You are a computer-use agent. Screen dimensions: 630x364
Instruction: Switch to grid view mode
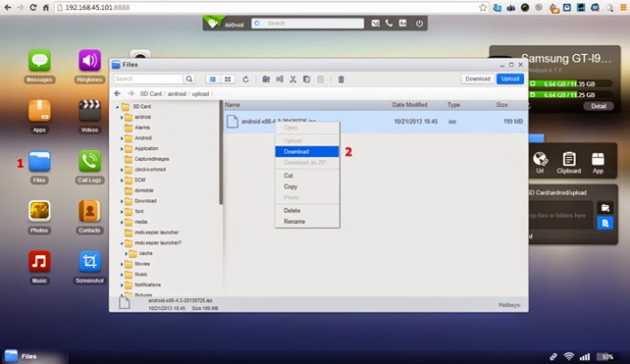[x=227, y=80]
